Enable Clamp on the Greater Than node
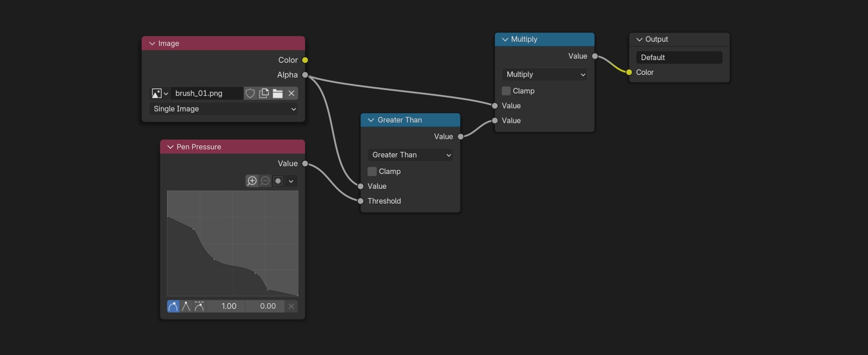 click(x=372, y=171)
